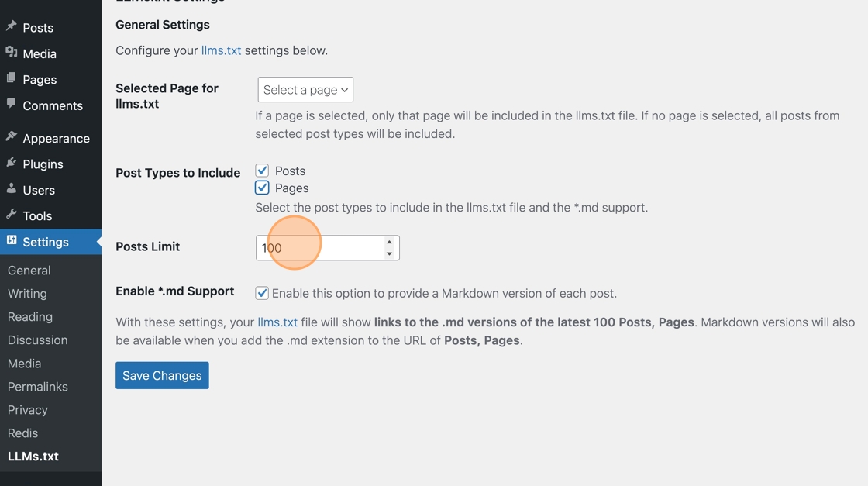868x486 pixels.
Task: Disable the Enable *.md Support checkbox
Action: point(262,293)
